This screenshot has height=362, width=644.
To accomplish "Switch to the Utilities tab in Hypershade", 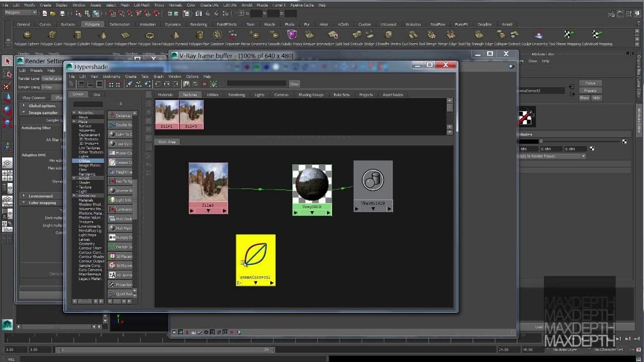I will (x=212, y=95).
